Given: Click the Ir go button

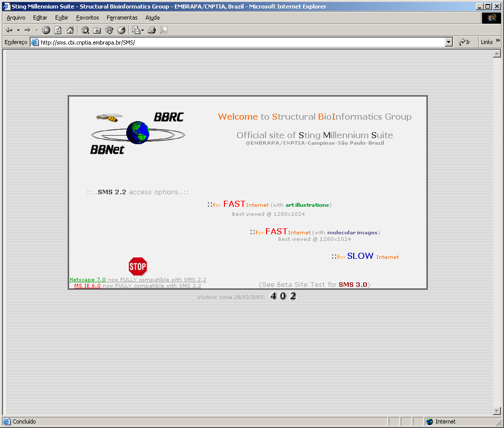Looking at the screenshot, I should pyautogui.click(x=465, y=42).
